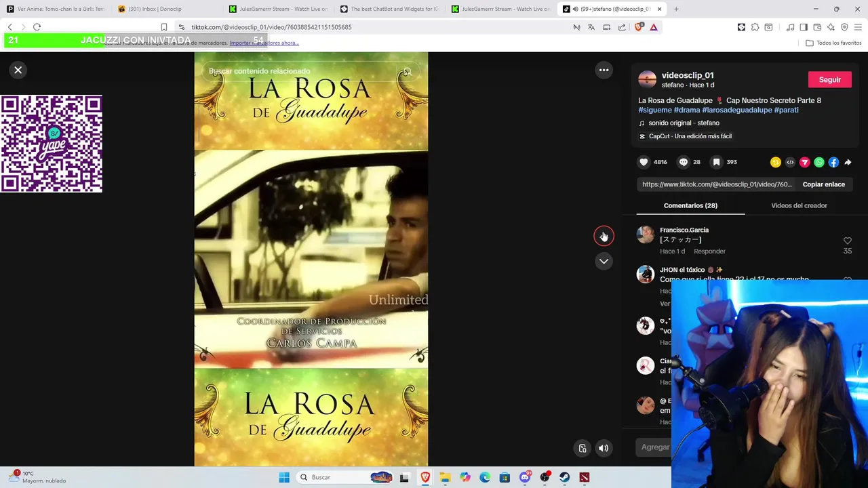
Task: Like the video with the heart icon
Action: tap(644, 162)
